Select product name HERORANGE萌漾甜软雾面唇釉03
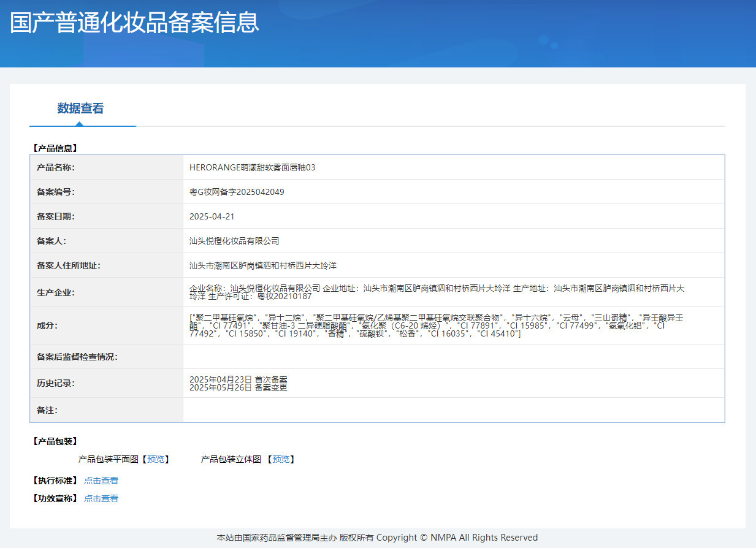756x548 pixels. (x=253, y=167)
